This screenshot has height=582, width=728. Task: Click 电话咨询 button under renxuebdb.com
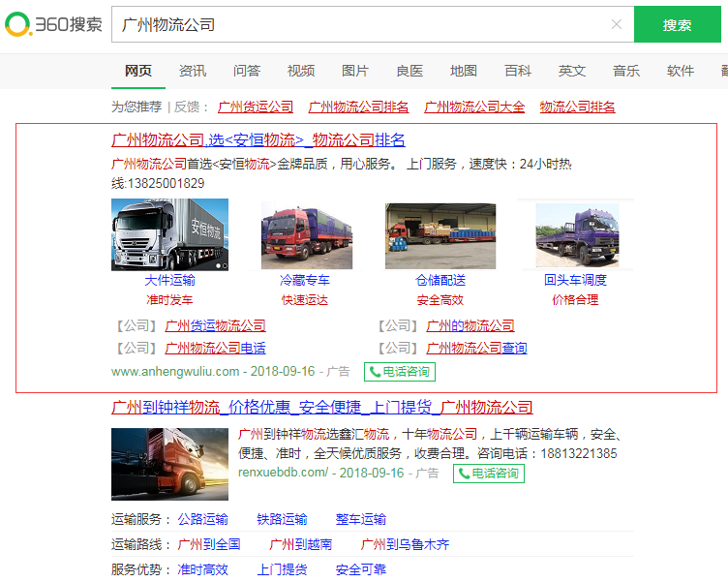coord(488,474)
